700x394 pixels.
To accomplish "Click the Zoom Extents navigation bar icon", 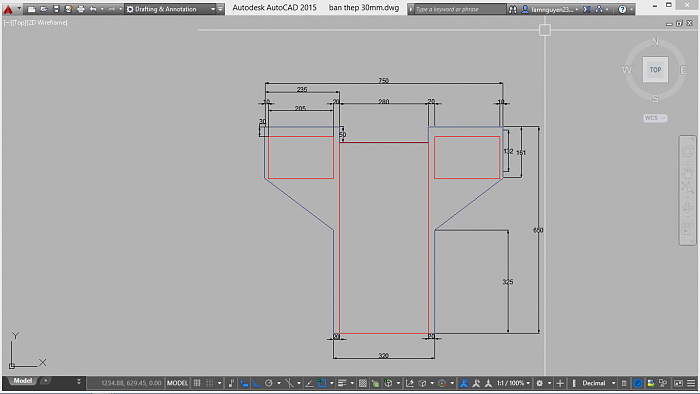I will point(688,187).
